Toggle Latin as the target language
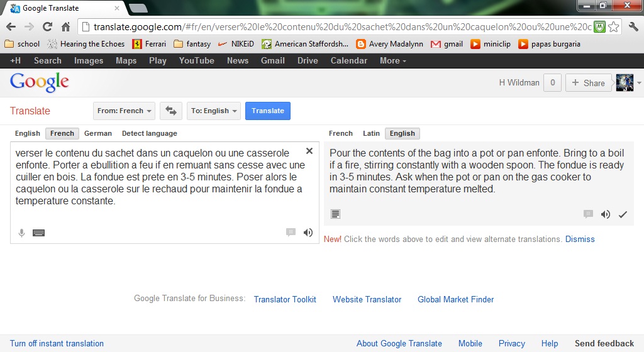The width and height of the screenshot is (644, 352). [371, 133]
